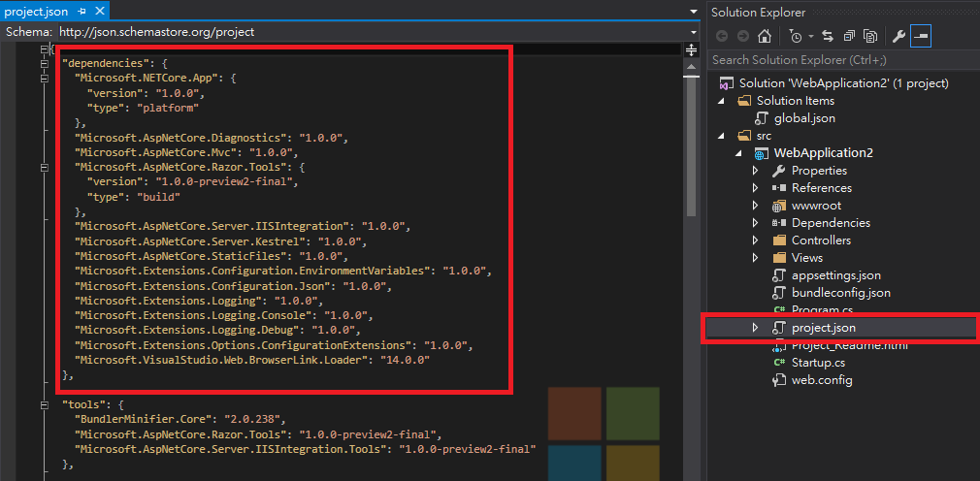
Task: Collapse the "tools" code block outline
Action: pos(44,404)
